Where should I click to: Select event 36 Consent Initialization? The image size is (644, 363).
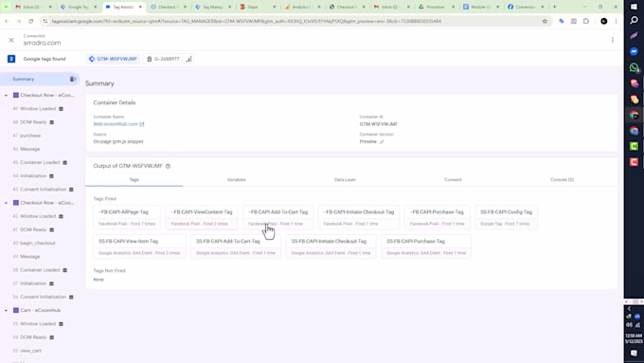[x=43, y=297]
